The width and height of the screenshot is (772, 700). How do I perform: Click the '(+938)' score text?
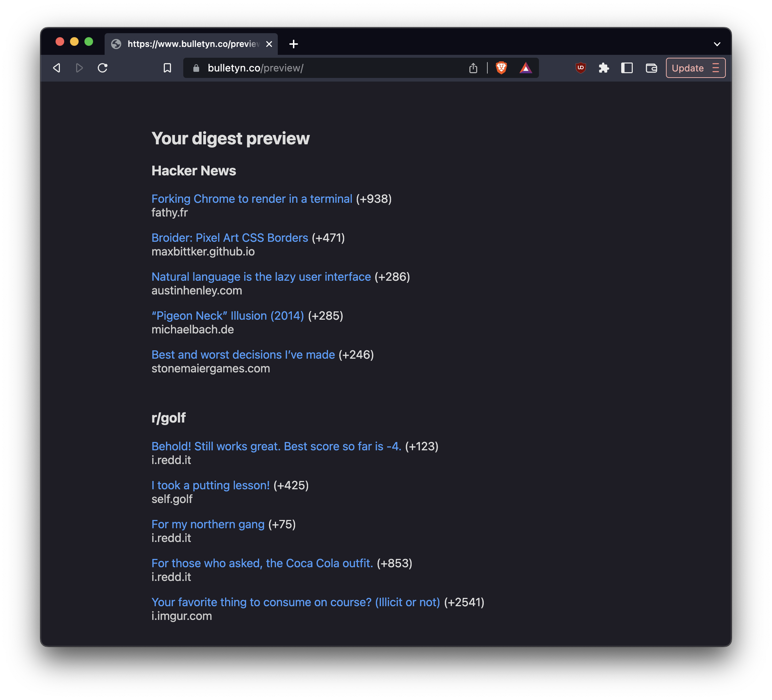[374, 199]
